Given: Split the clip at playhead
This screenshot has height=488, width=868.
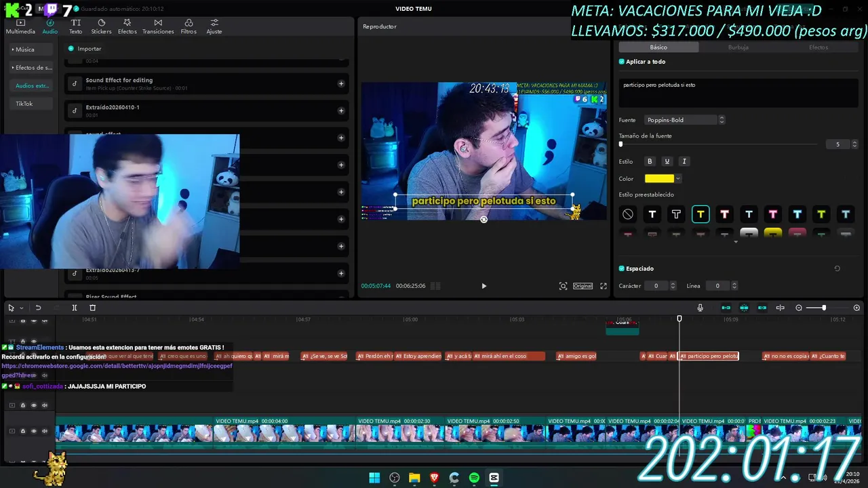Looking at the screenshot, I should [75, 308].
